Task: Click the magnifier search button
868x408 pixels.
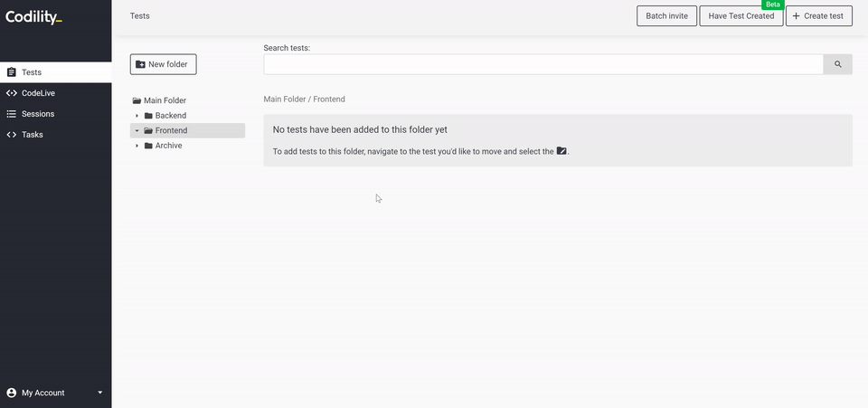Action: pos(837,64)
